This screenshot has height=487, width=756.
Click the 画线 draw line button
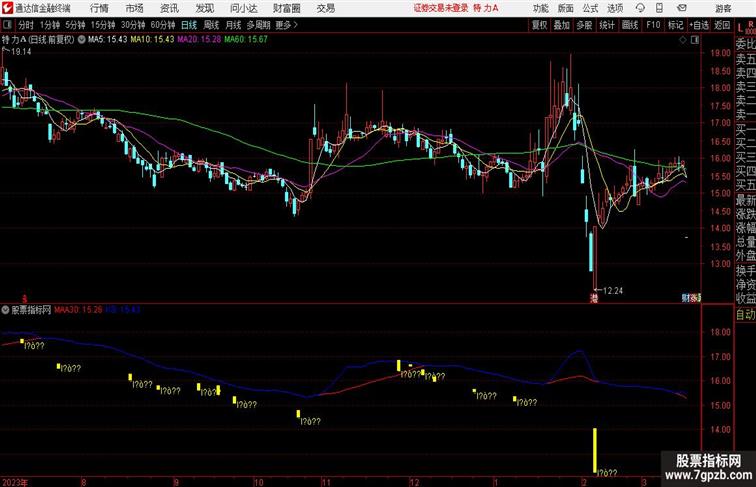(630, 25)
